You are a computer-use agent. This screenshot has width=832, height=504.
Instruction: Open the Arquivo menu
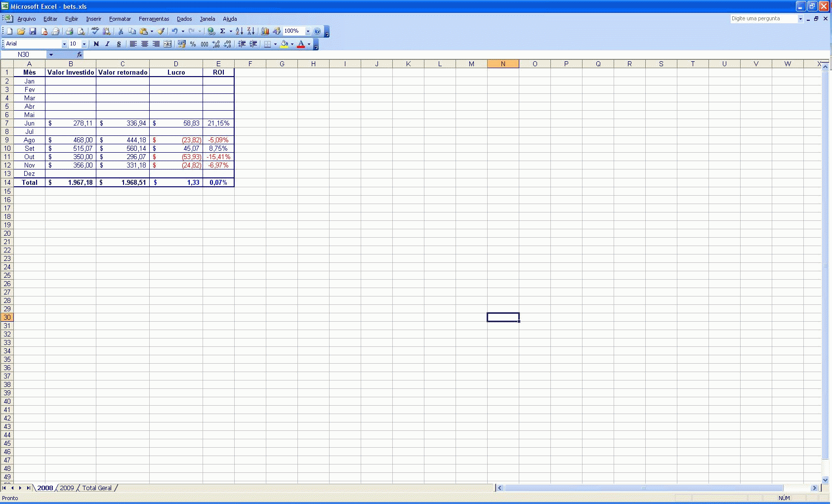tap(27, 19)
